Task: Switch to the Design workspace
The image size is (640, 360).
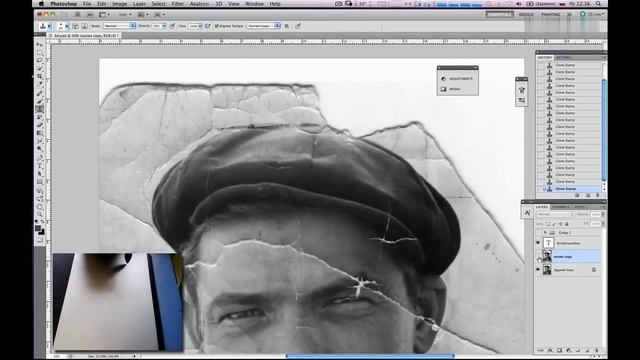Action: [x=526, y=14]
